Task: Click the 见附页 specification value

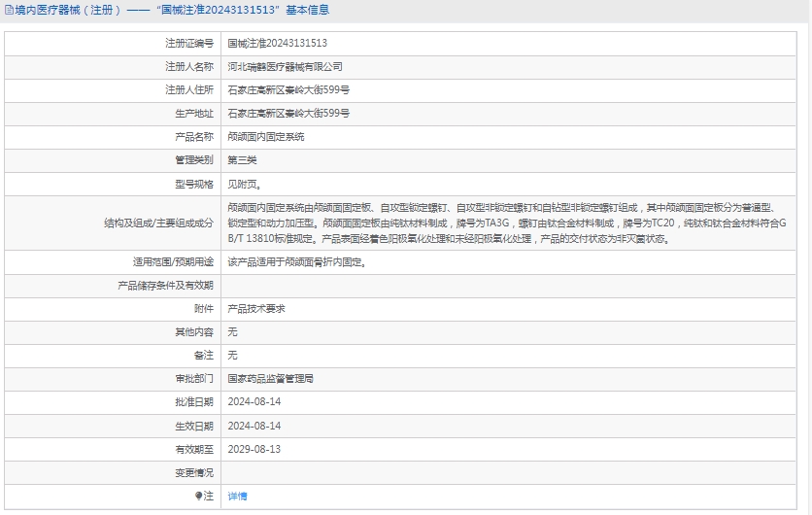Action: point(244,184)
